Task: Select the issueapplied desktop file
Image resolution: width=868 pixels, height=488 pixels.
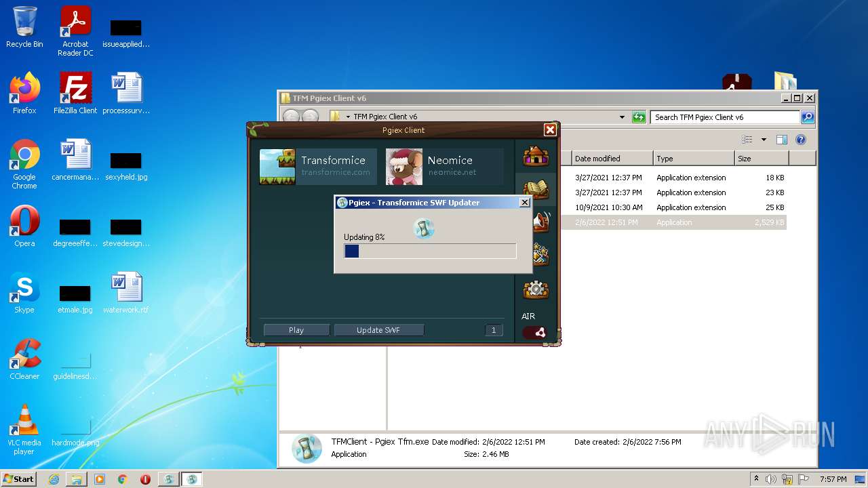Action: (x=126, y=34)
